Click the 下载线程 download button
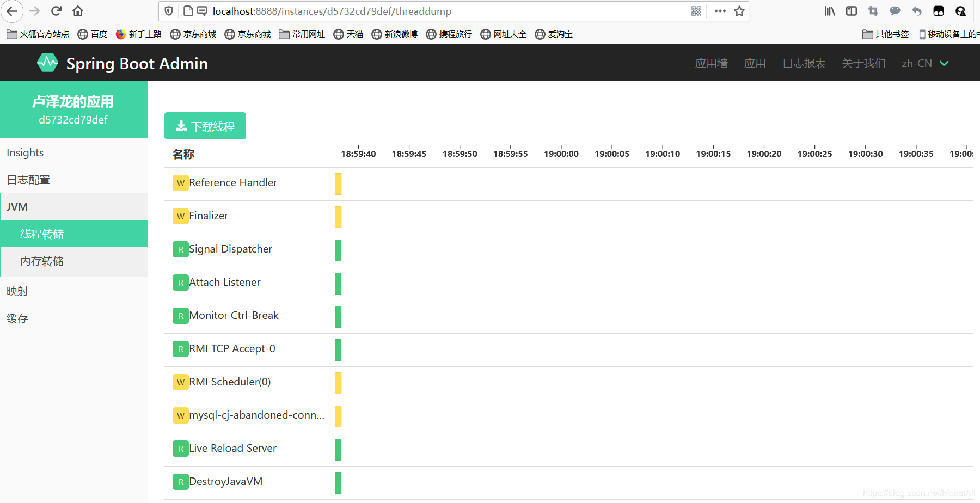The image size is (980, 503). click(x=205, y=126)
